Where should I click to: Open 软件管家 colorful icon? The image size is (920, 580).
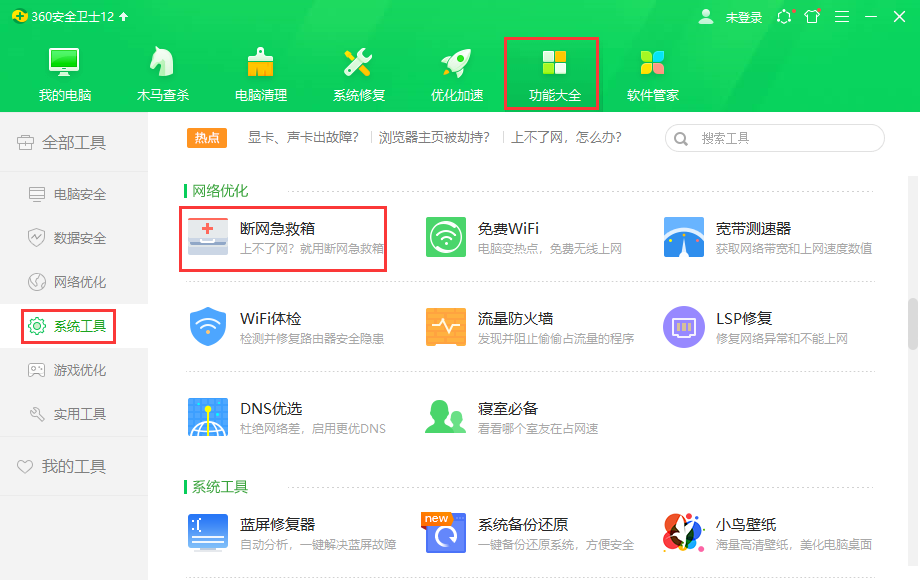(652, 62)
